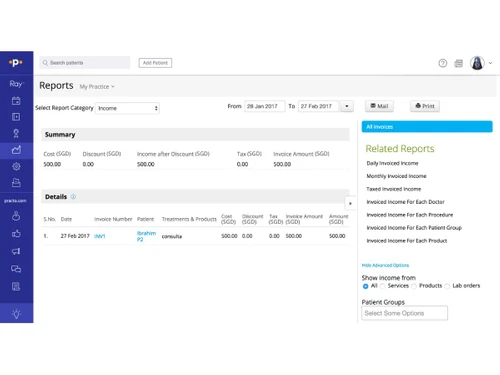This screenshot has width=500, height=375.
Task: Click the 27 Feb 2017 date cell
Action: [75, 236]
